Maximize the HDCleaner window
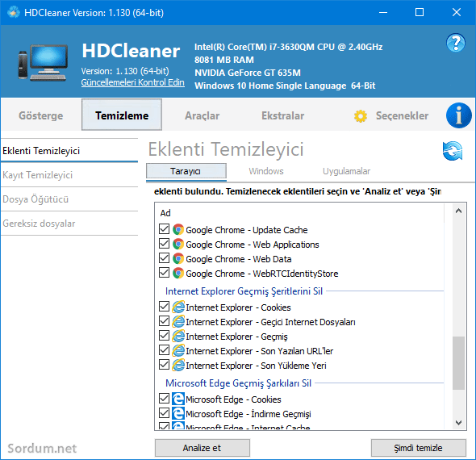This screenshot has width=476, height=460. click(x=420, y=12)
